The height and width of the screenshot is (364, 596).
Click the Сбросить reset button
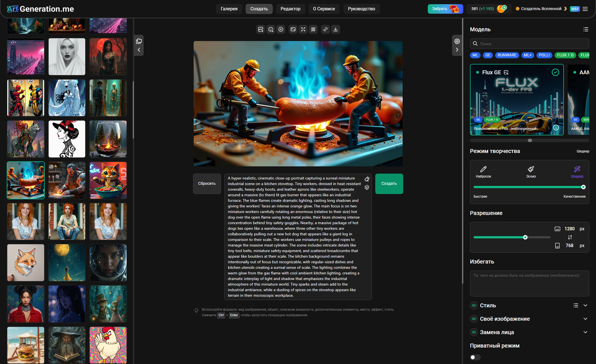pos(207,184)
